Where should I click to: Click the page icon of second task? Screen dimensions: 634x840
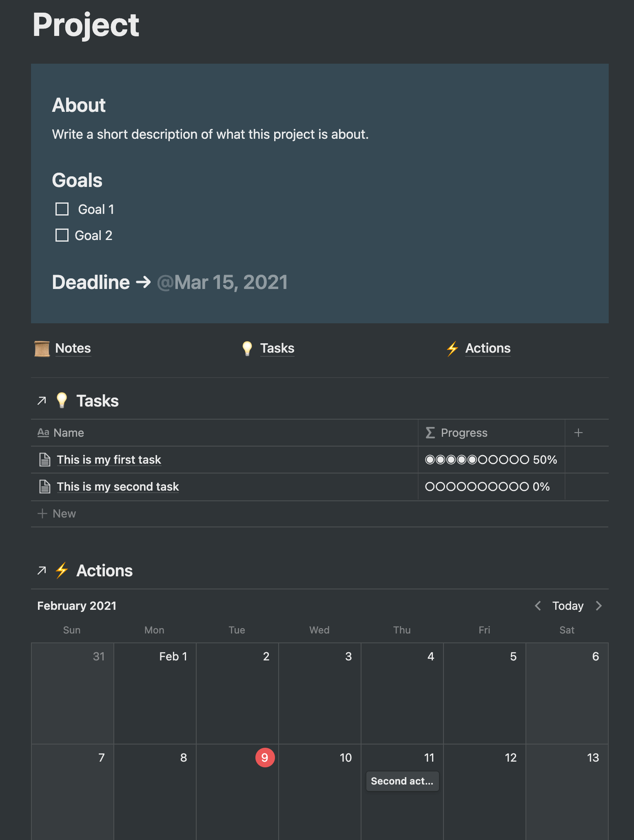tap(44, 487)
